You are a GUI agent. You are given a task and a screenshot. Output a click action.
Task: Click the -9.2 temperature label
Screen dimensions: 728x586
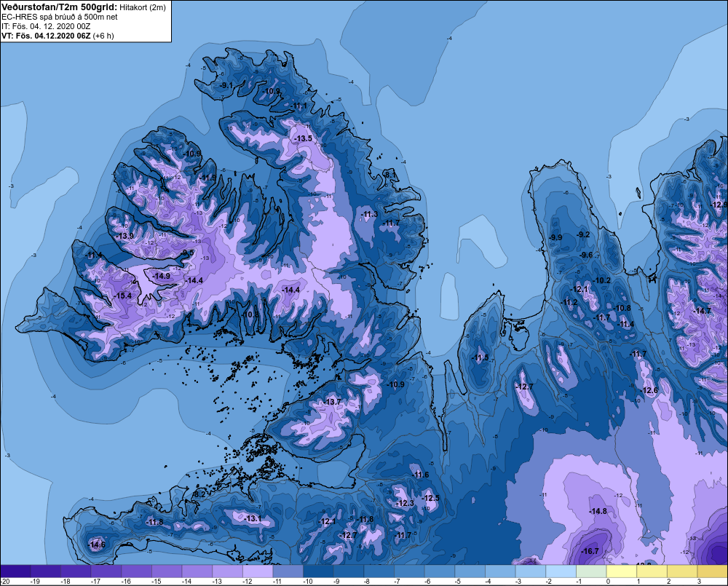click(583, 234)
